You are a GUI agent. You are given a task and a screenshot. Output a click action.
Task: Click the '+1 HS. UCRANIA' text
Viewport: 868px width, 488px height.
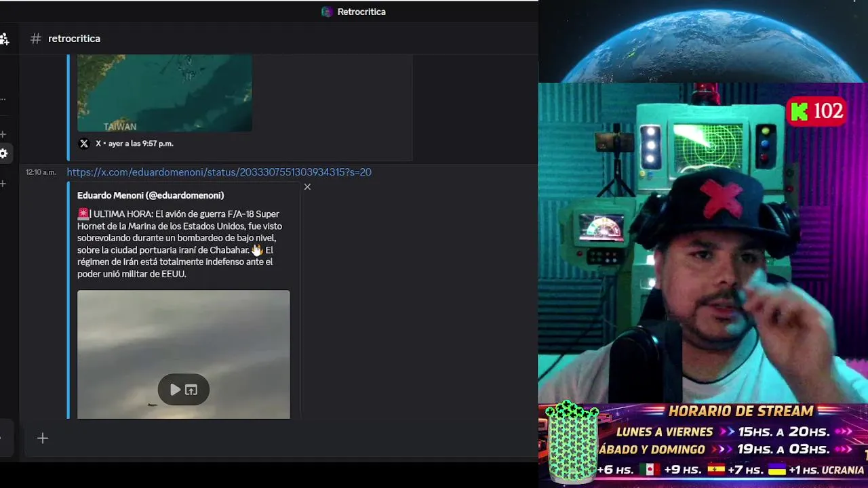(x=826, y=470)
